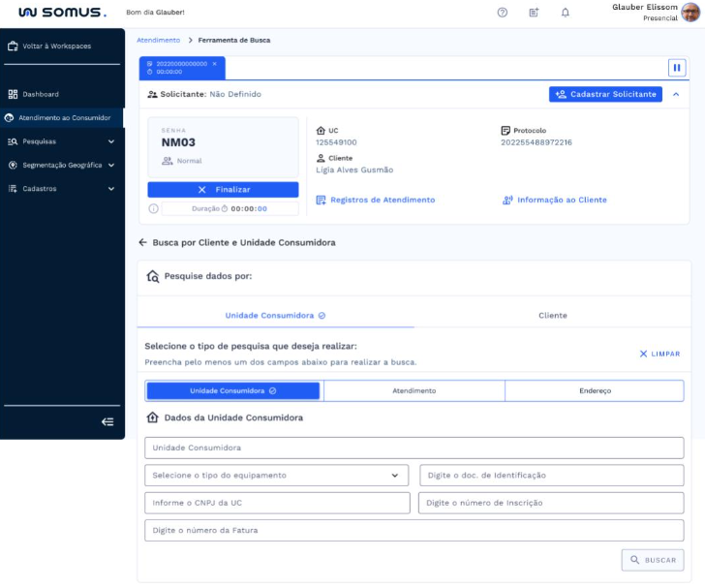Collapse sidebar using the bottom arrow icon
Viewport: 705px width, 588px height.
107,421
